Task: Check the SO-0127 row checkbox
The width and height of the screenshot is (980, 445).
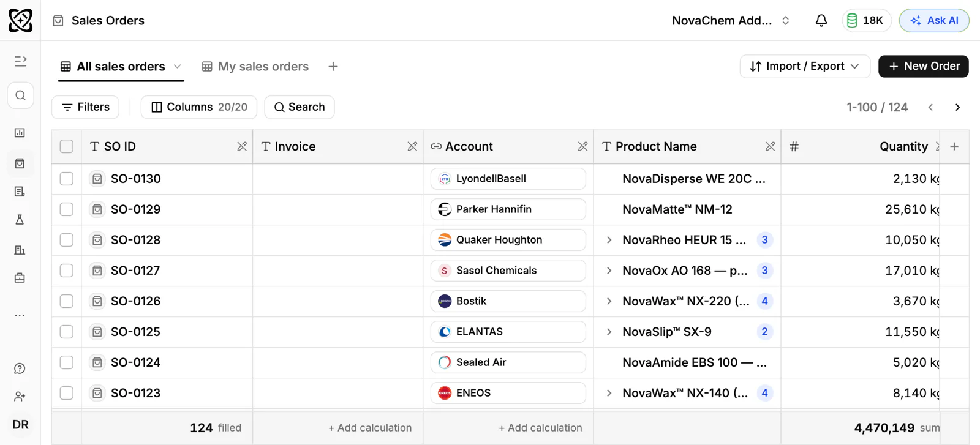Action: (67, 271)
